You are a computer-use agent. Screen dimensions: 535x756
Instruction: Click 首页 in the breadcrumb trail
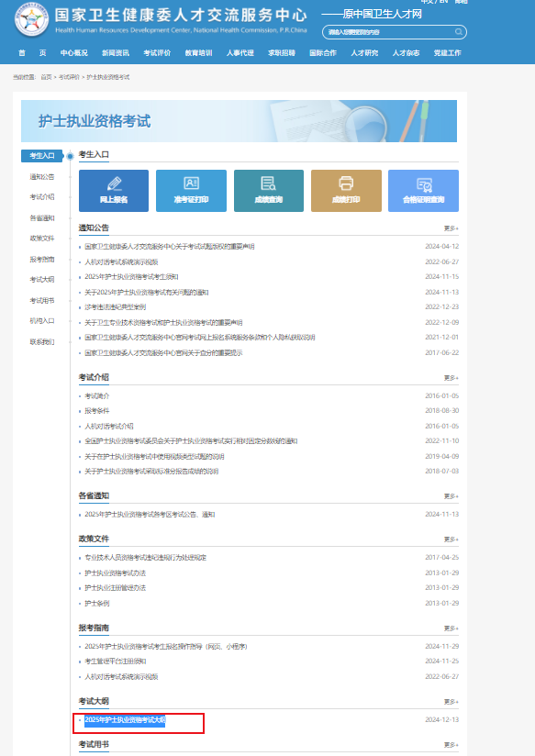point(46,77)
